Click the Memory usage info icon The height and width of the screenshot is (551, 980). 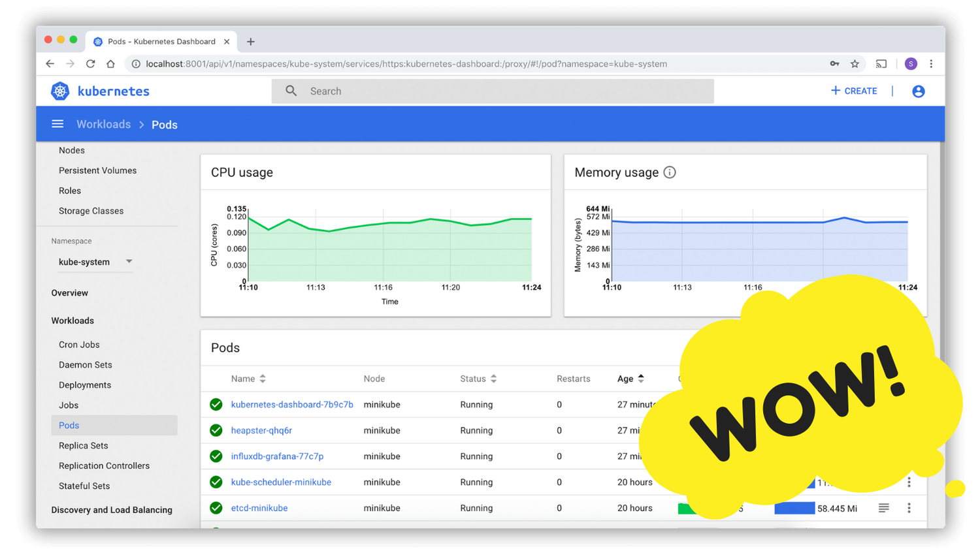click(x=670, y=172)
